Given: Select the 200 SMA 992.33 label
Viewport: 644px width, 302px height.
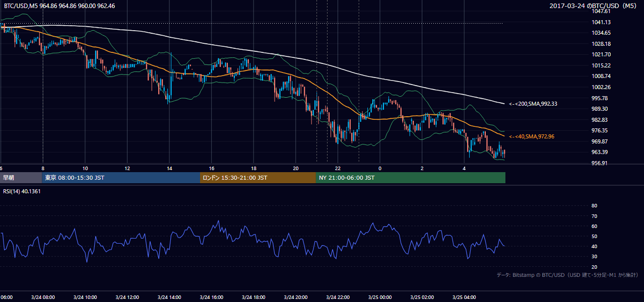Looking at the screenshot, I should [x=533, y=104].
